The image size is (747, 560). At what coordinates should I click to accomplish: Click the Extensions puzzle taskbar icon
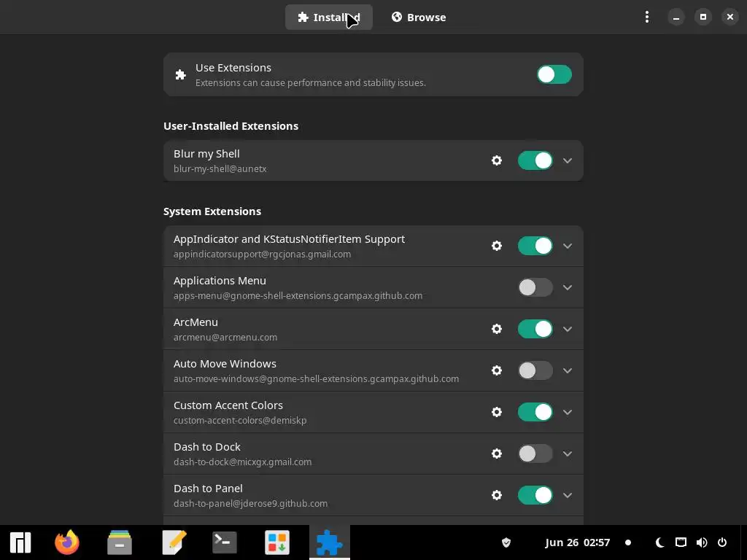(x=330, y=542)
